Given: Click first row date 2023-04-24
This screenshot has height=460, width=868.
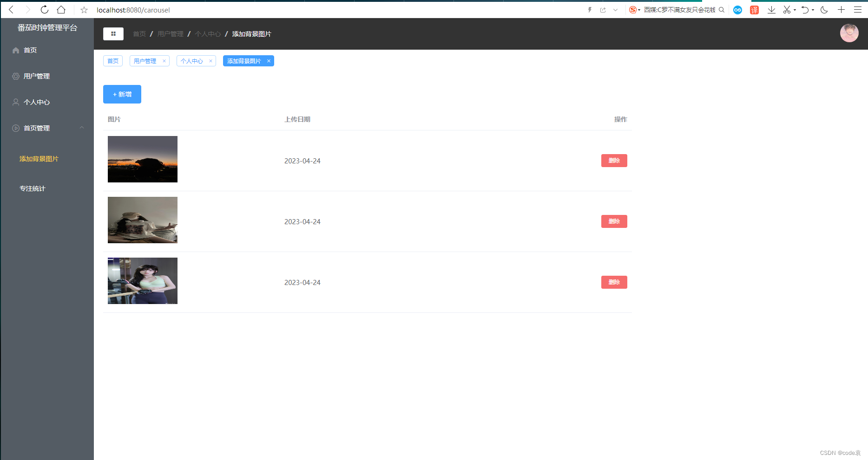Looking at the screenshot, I should pyautogui.click(x=302, y=161).
